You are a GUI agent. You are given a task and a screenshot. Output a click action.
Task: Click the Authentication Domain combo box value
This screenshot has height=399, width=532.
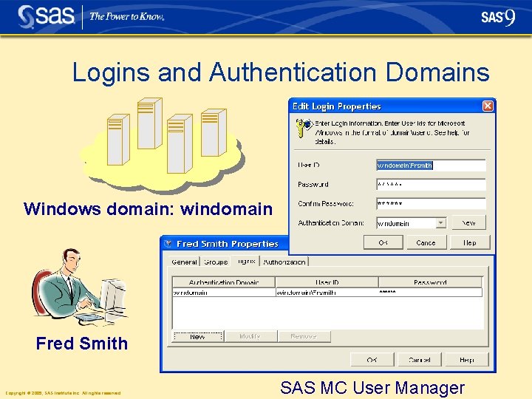(406, 223)
